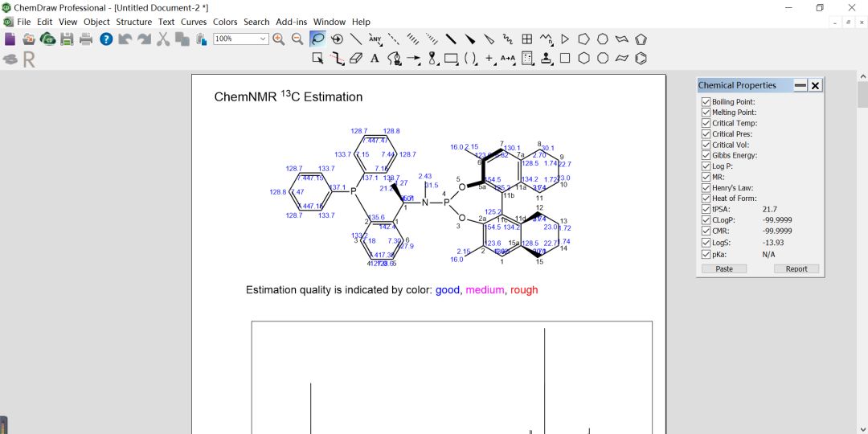Open the File menu
Image resolution: width=868 pixels, height=434 pixels.
click(x=24, y=23)
